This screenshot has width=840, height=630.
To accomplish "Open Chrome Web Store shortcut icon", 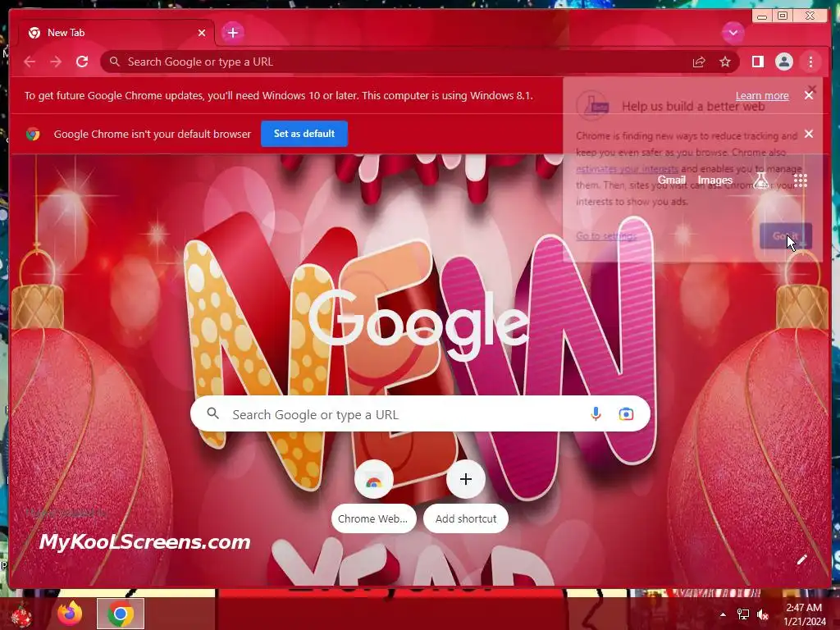I will tap(374, 479).
